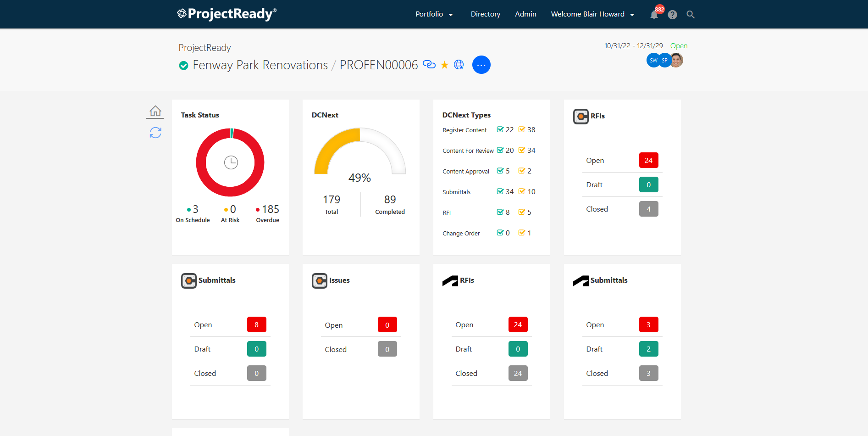Click the ProjectReady logo
The height and width of the screenshot is (436, 868).
click(x=227, y=14)
